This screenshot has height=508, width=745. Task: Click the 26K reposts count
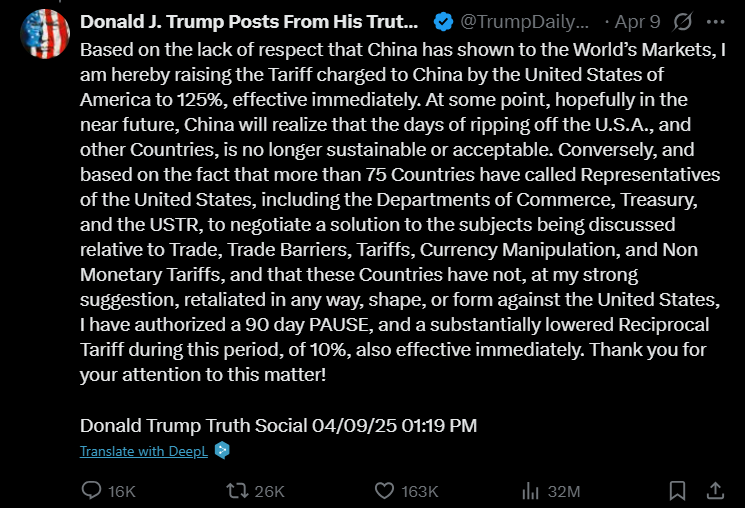[270, 491]
